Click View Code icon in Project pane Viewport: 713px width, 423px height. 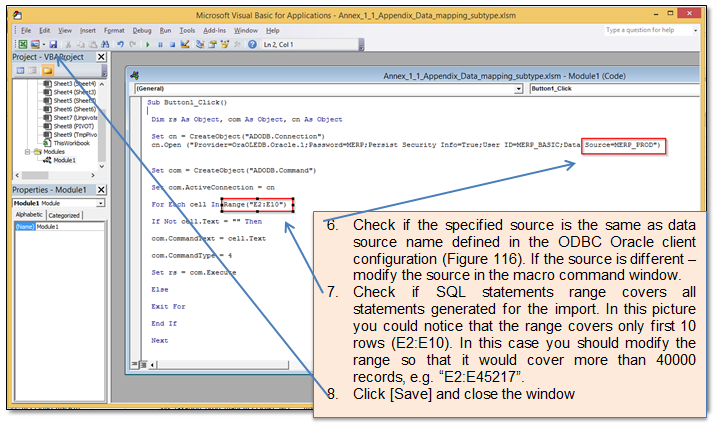(x=19, y=71)
